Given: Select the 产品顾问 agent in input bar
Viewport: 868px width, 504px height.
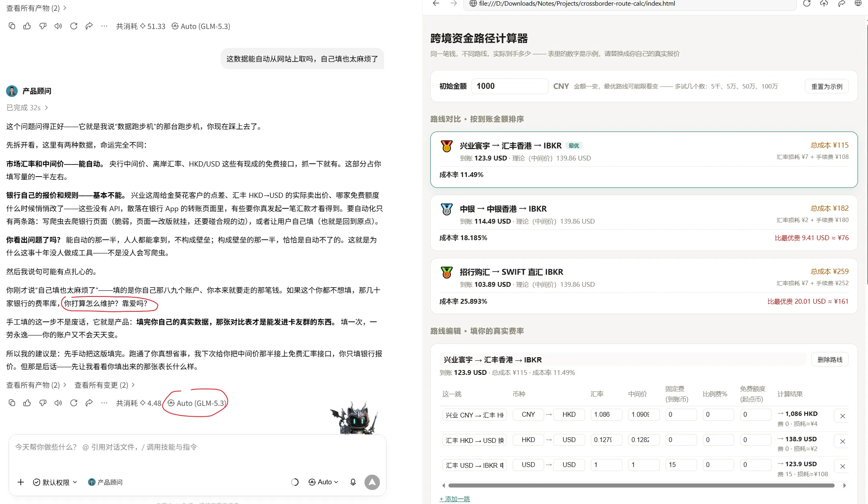Looking at the screenshot, I should coord(105,482).
